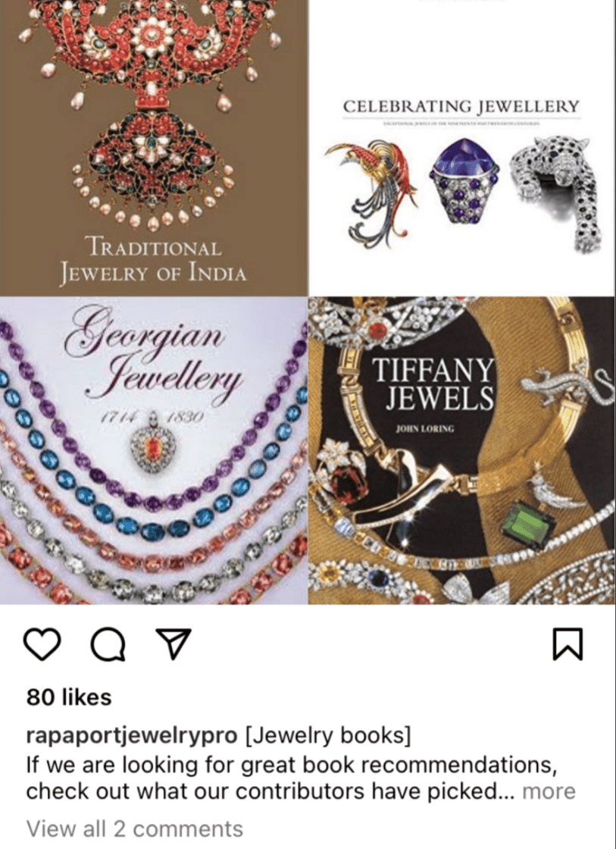Expand the caption by clicking more

[549, 791]
